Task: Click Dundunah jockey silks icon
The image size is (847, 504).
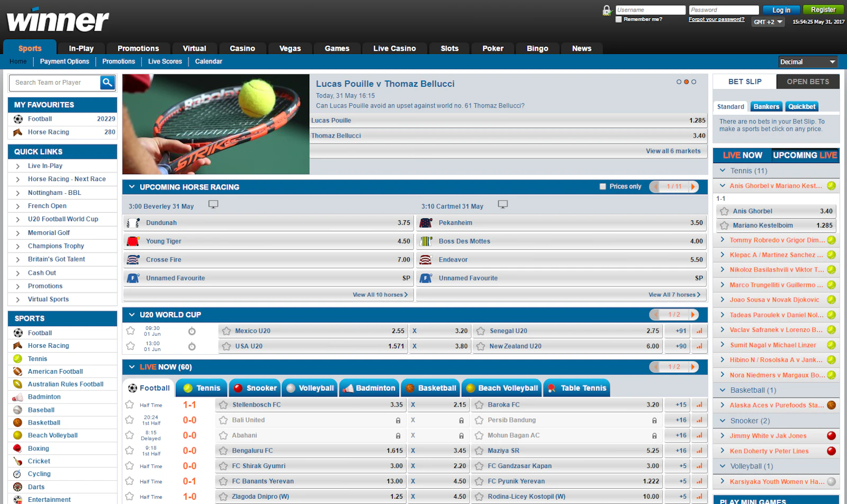Action: pos(133,223)
